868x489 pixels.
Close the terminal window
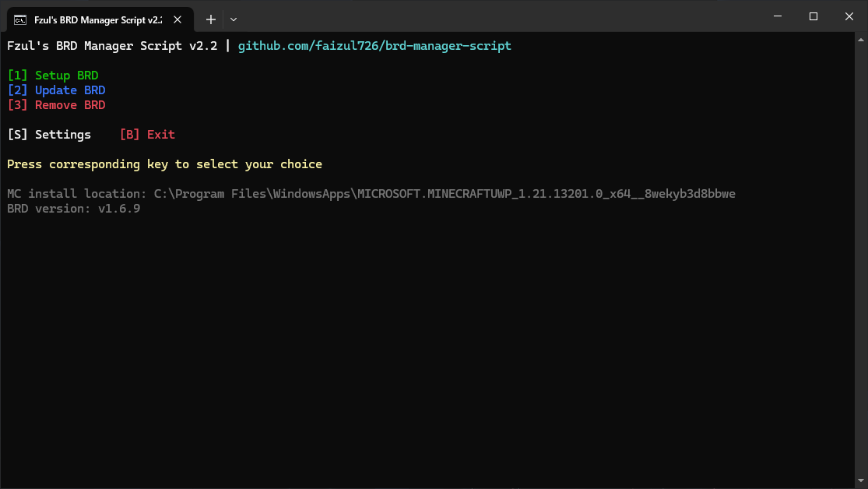(x=849, y=16)
